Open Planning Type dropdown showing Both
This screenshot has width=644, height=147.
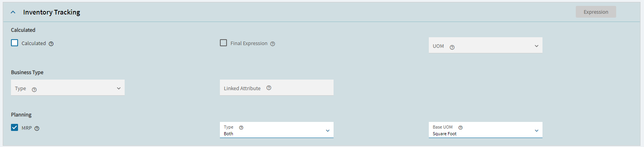point(277,130)
